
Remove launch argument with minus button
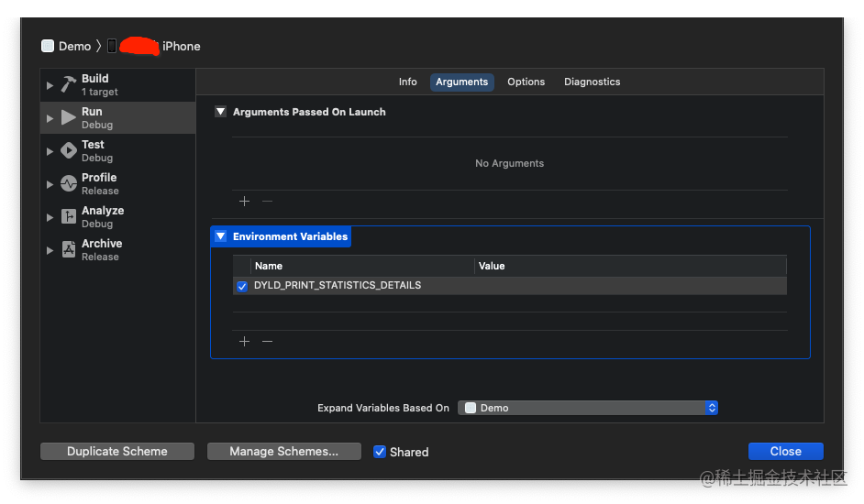point(267,201)
